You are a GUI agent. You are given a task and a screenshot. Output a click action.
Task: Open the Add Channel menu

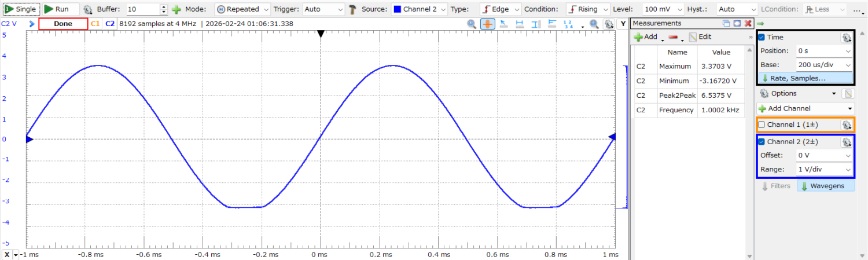click(805, 108)
